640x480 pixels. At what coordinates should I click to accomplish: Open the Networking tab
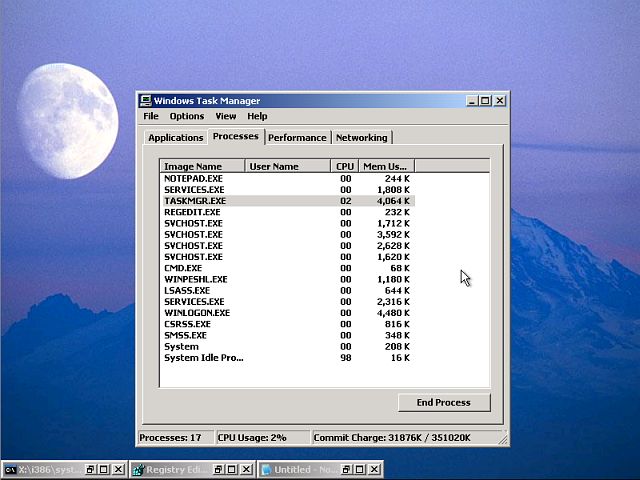pyautogui.click(x=362, y=138)
